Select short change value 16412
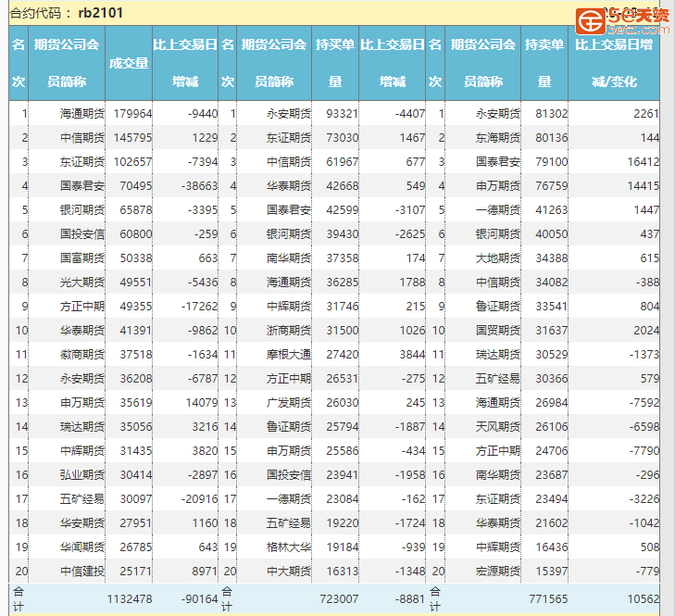The width and height of the screenshot is (675, 616). coord(644,162)
